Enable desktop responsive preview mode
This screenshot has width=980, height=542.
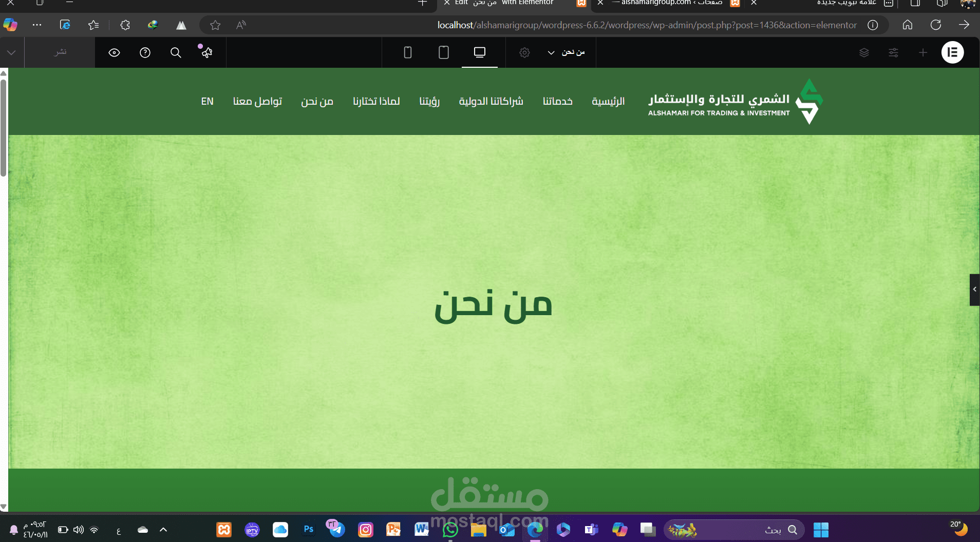[480, 52]
